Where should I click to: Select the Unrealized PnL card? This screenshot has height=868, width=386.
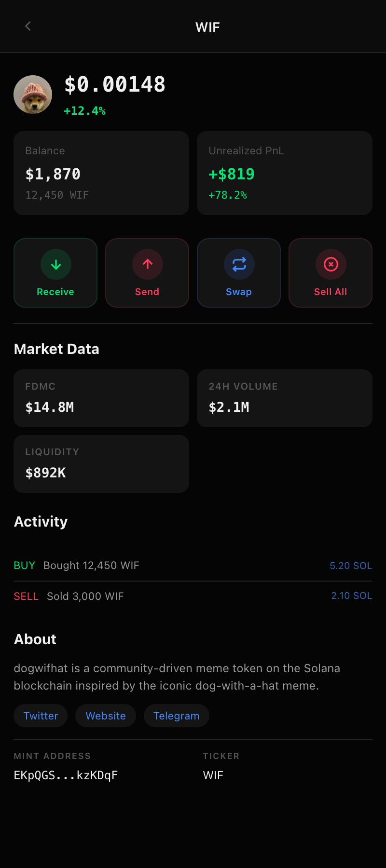tap(285, 173)
